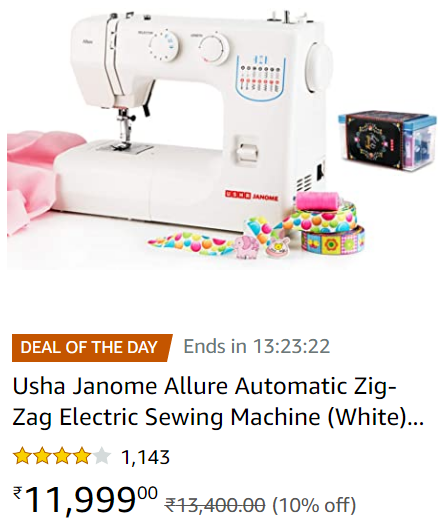Click the struck-through ₹13,400.00 list price

216,505
